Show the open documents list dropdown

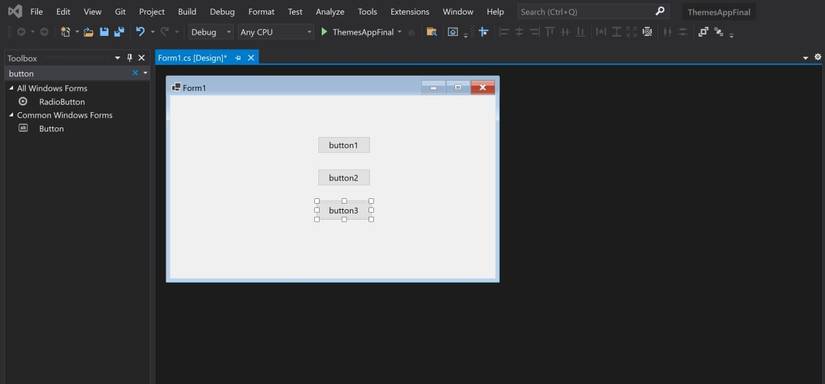[806, 58]
